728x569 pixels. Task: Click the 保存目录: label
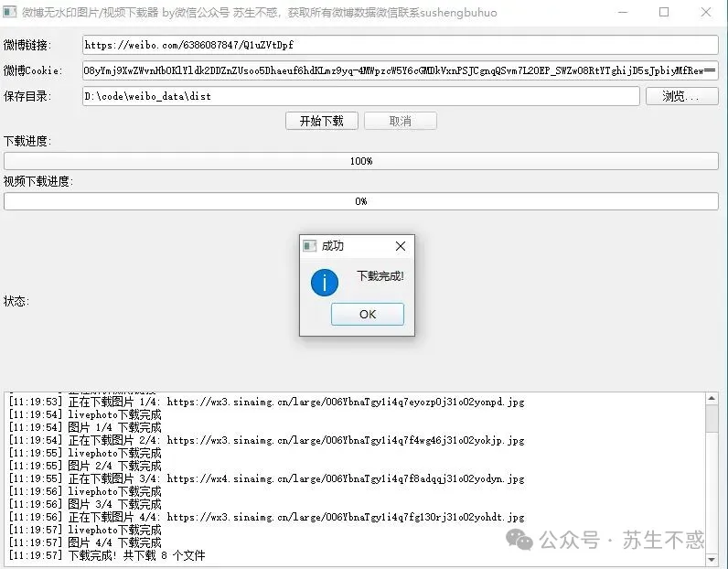point(27,96)
